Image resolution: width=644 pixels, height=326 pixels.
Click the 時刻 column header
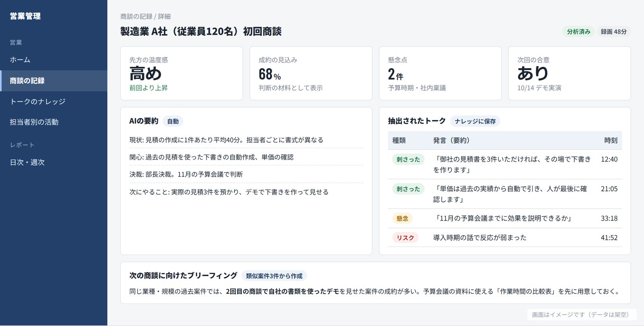coord(611,141)
